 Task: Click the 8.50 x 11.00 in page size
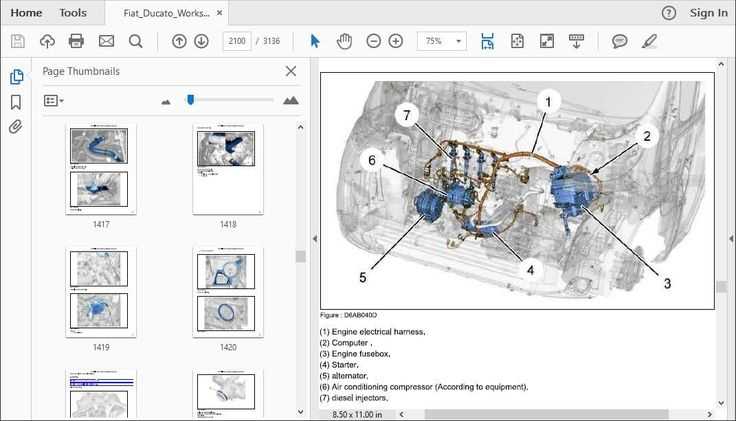[x=357, y=414]
